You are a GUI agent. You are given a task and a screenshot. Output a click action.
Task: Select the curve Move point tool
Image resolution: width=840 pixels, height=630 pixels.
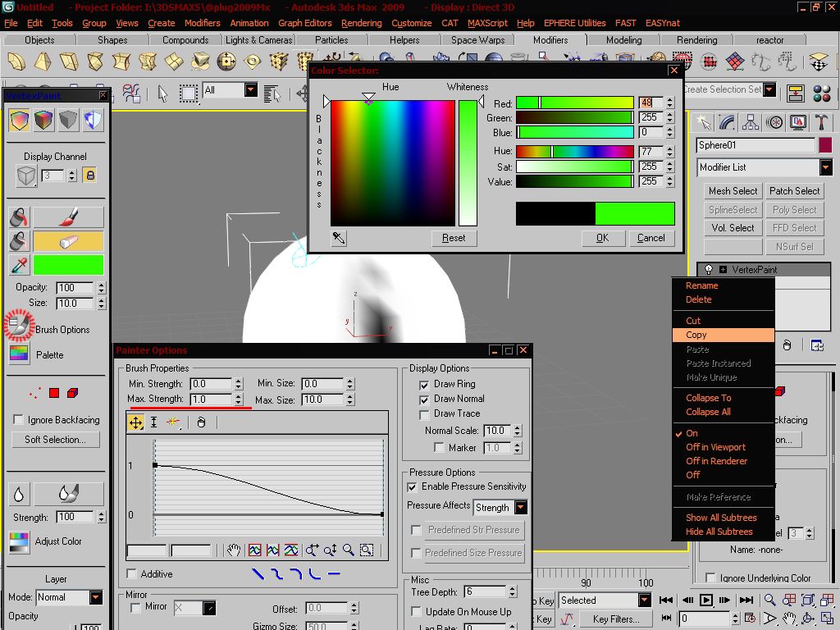click(x=136, y=422)
